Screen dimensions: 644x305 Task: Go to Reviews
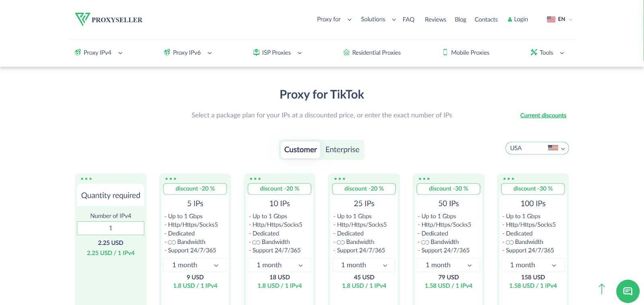coord(436,19)
